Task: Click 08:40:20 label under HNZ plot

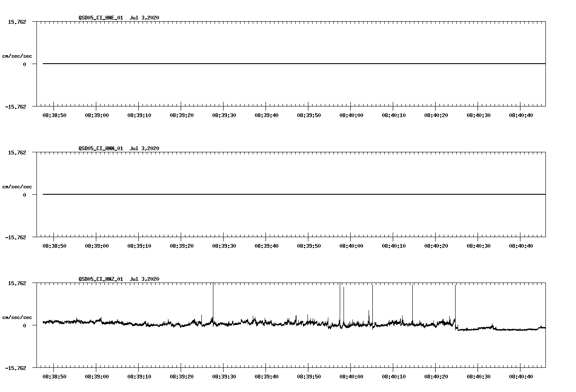Action: point(436,376)
